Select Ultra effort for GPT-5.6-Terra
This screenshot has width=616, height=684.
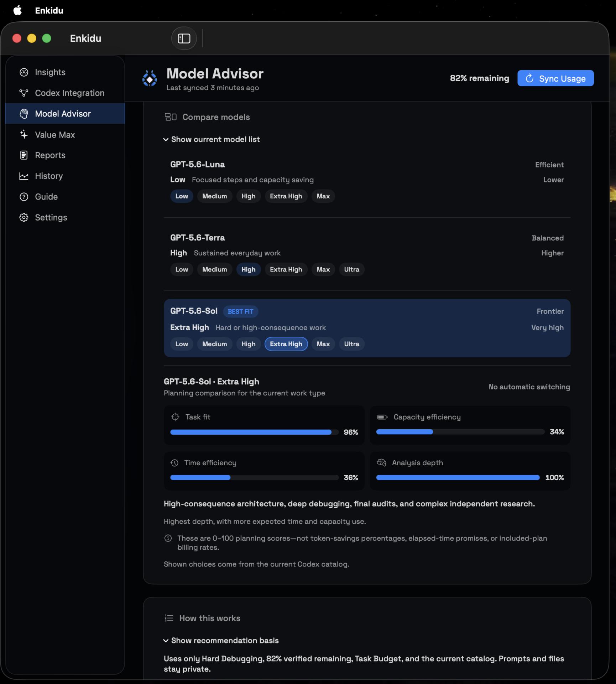point(351,269)
